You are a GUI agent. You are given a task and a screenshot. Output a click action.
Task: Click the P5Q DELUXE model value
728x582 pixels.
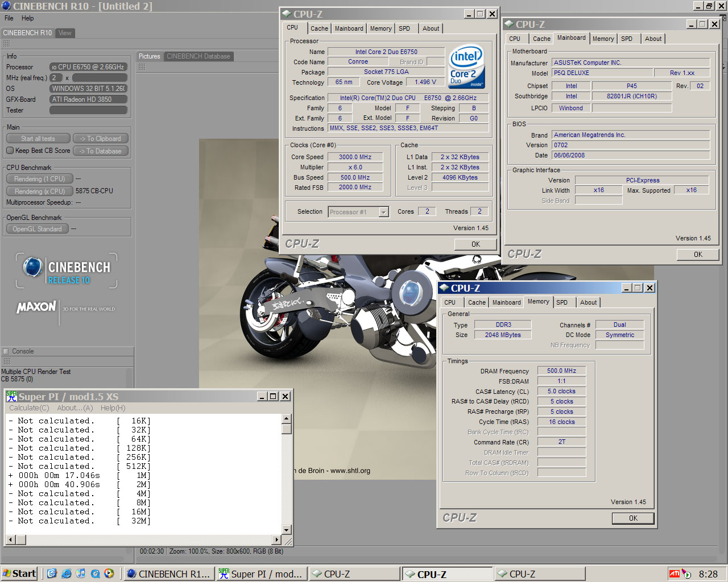tap(602, 73)
